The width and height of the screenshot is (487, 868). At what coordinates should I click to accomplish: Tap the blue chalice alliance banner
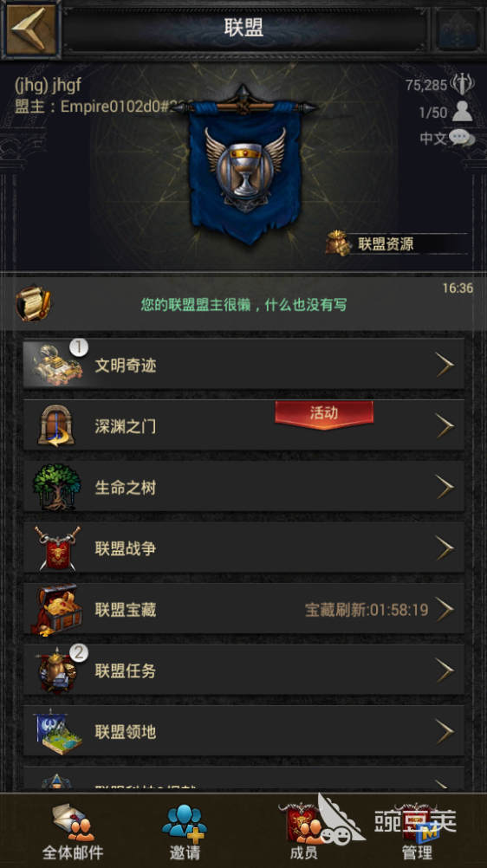tap(244, 165)
